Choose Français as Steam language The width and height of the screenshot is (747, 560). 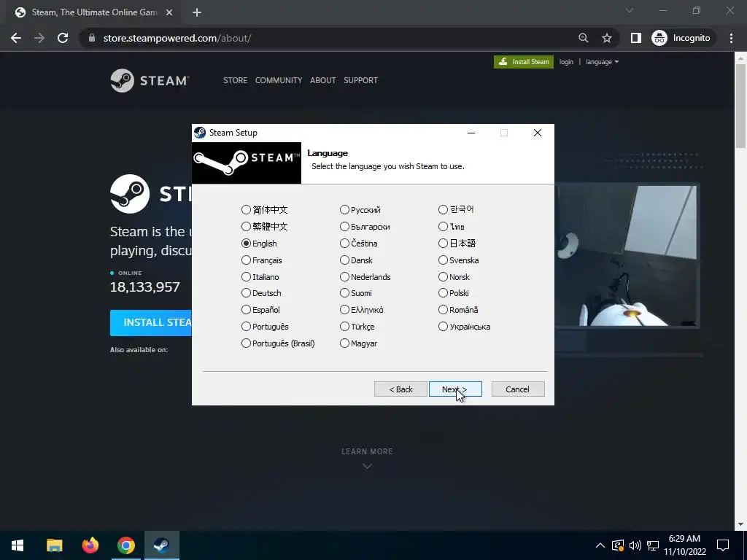[246, 260]
